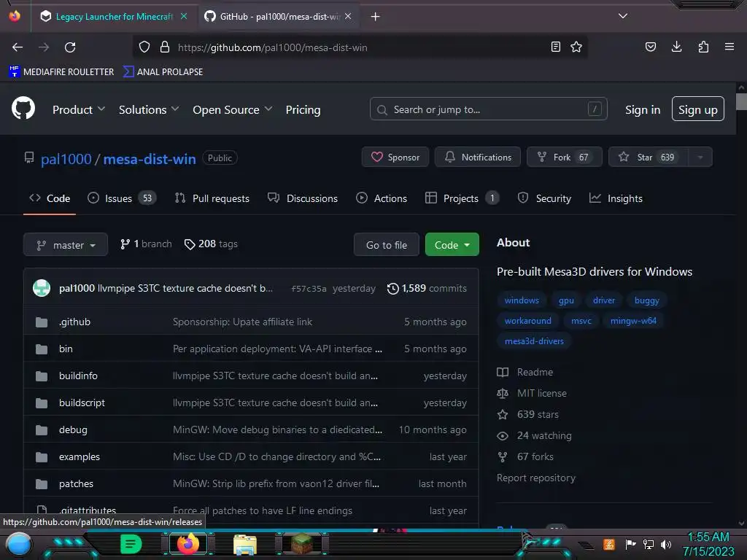Open the Readme link in About
The width and height of the screenshot is (747, 560).
(525, 372)
